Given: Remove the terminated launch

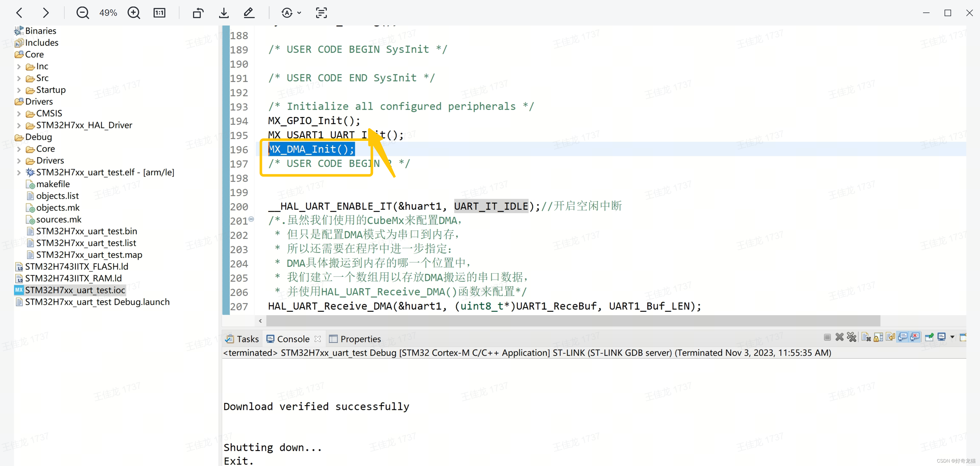Looking at the screenshot, I should click(839, 337).
